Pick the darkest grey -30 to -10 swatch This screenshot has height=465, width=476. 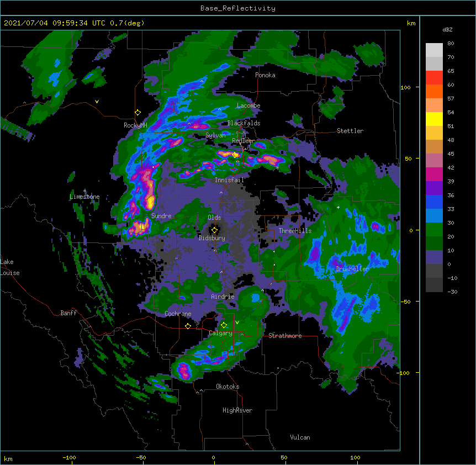click(x=434, y=285)
